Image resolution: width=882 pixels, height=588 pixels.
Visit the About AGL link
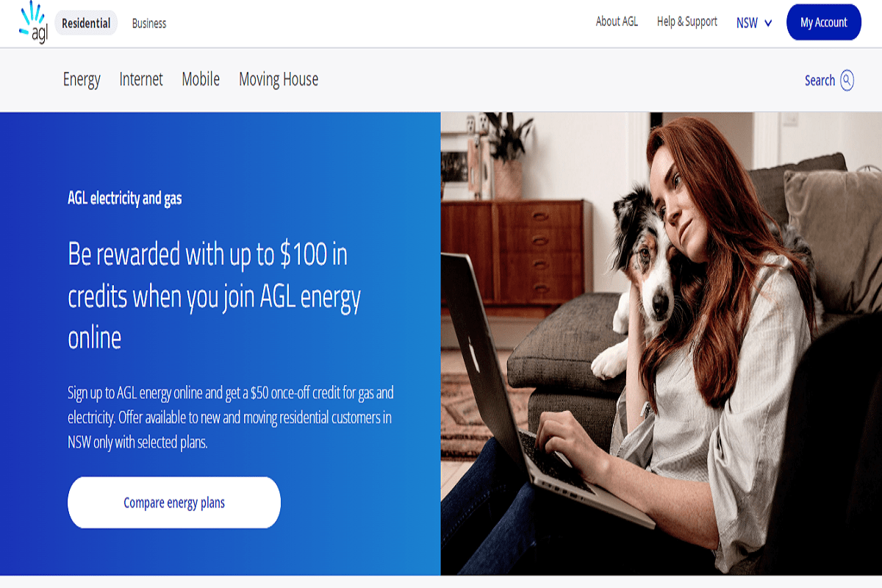tap(617, 22)
